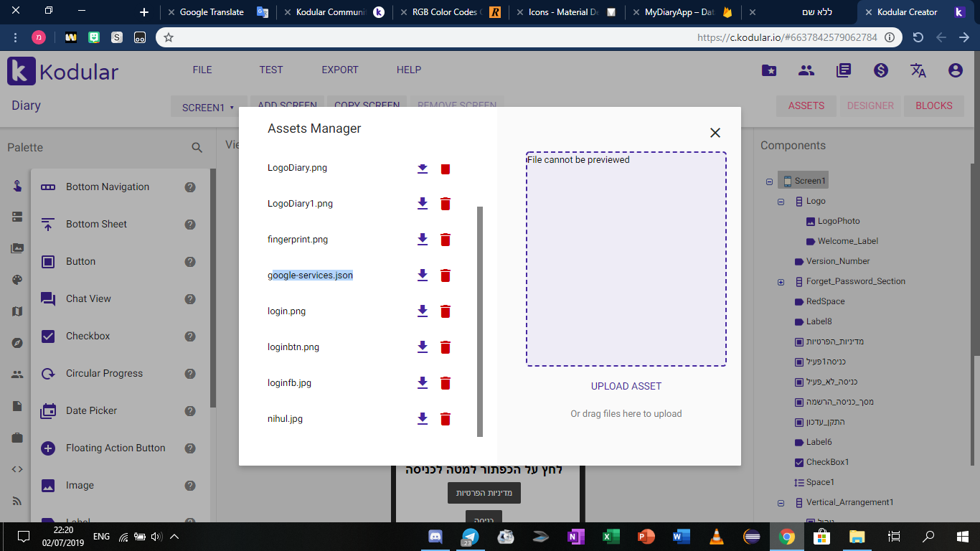Collapse the Vertical_Arrangement1 tree node
The image size is (980, 551).
coord(781,502)
